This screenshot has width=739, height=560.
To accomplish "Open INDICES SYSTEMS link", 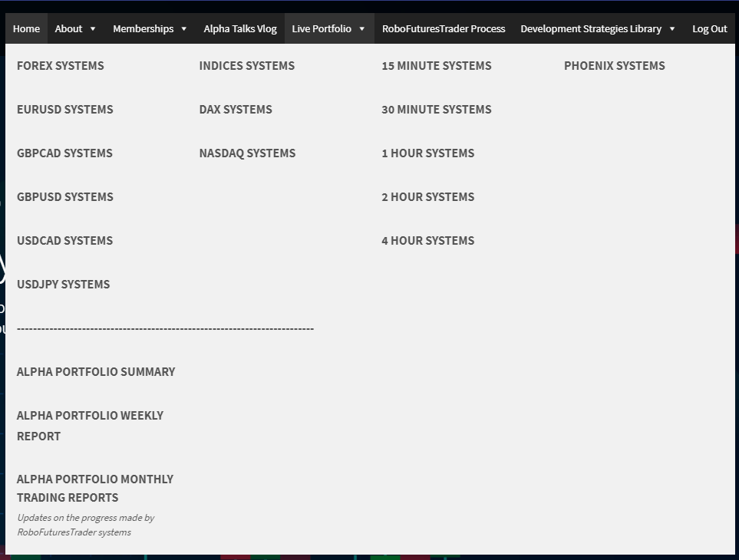I will point(247,65).
